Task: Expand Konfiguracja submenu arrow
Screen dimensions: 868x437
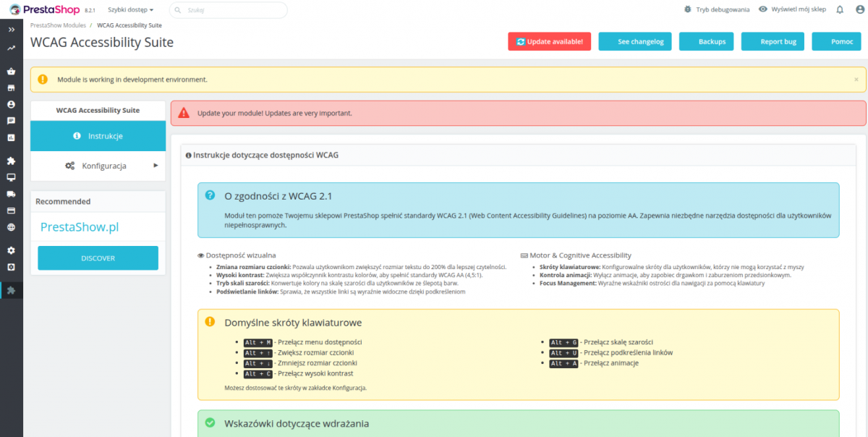Action: click(156, 166)
